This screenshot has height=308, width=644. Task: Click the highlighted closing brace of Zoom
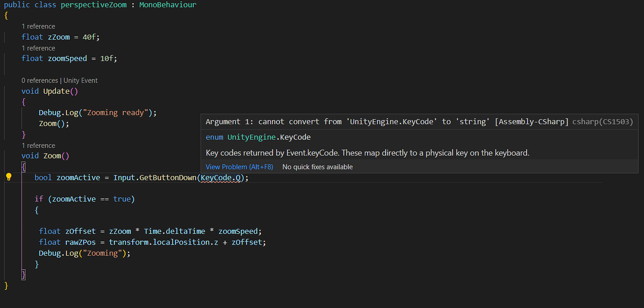(x=24, y=275)
